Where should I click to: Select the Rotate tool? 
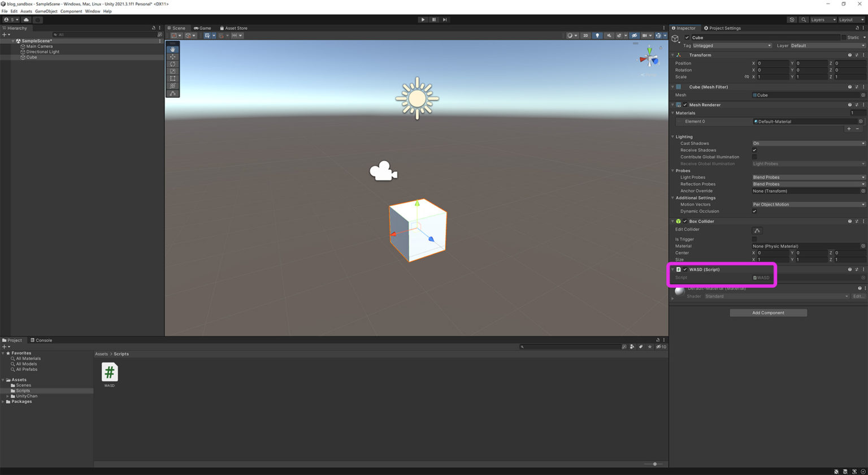coord(173,64)
